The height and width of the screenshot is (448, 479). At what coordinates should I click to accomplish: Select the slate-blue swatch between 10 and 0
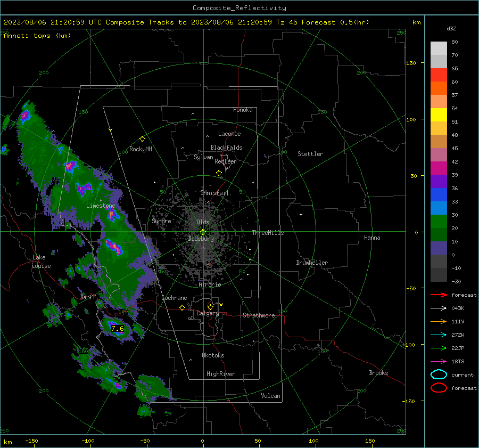(x=439, y=248)
